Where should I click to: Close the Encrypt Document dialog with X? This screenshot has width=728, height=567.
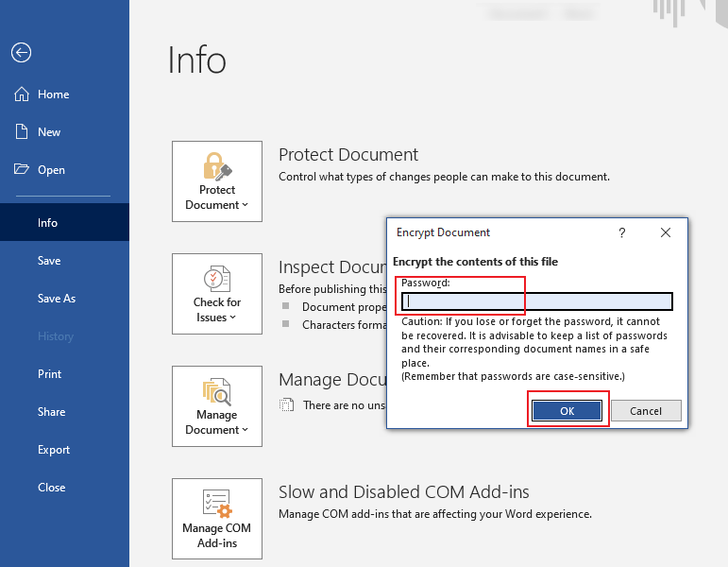666,232
